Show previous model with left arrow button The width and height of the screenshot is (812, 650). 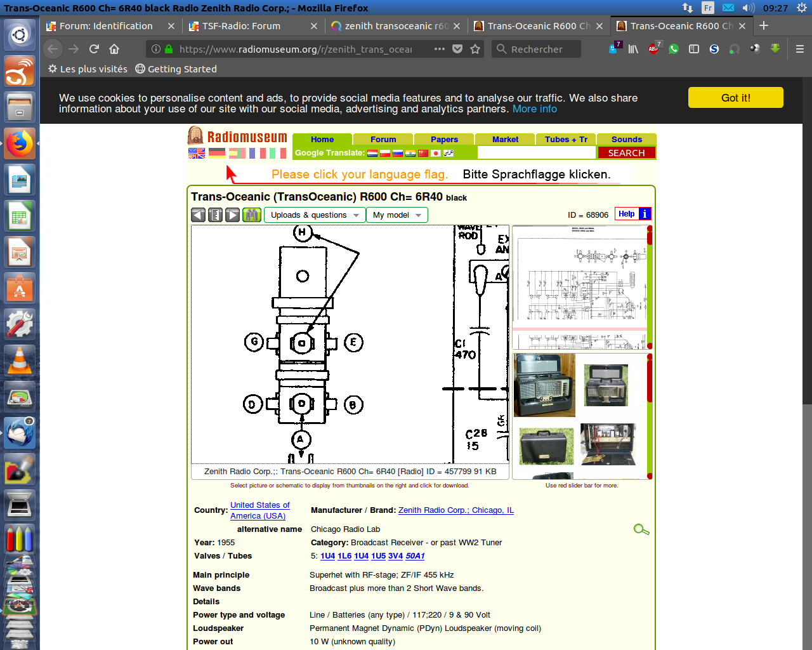(x=199, y=215)
